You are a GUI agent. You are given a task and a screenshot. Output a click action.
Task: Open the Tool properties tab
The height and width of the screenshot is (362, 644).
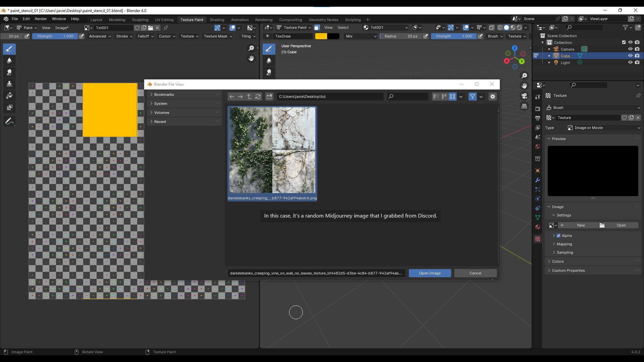click(538, 97)
